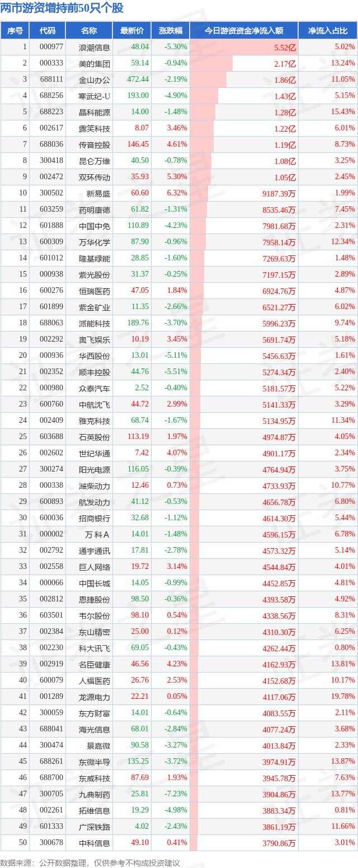
Task: Select stock name 奥飞娱乐
Action: click(95, 340)
